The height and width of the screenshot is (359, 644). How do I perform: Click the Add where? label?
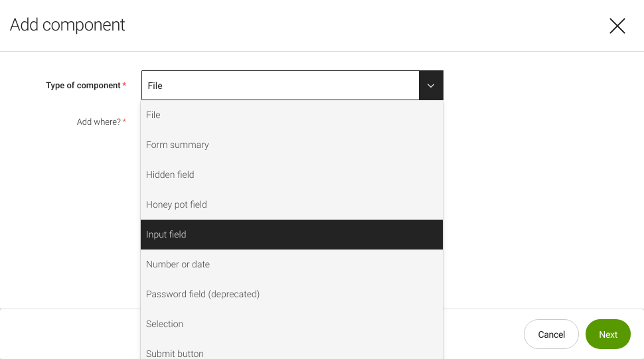98,122
